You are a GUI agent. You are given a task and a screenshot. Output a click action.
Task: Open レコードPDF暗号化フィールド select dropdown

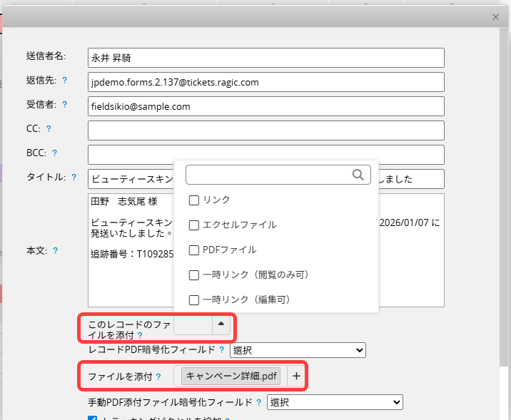pos(298,350)
